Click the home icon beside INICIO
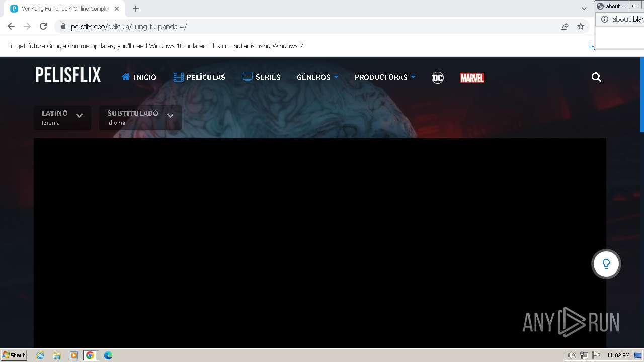Viewport: 644px width, 362px height. [x=126, y=77]
